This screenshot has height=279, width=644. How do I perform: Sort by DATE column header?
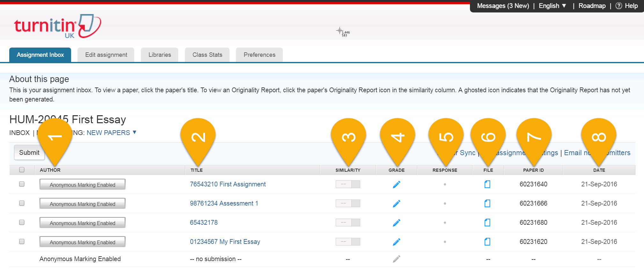click(x=599, y=170)
